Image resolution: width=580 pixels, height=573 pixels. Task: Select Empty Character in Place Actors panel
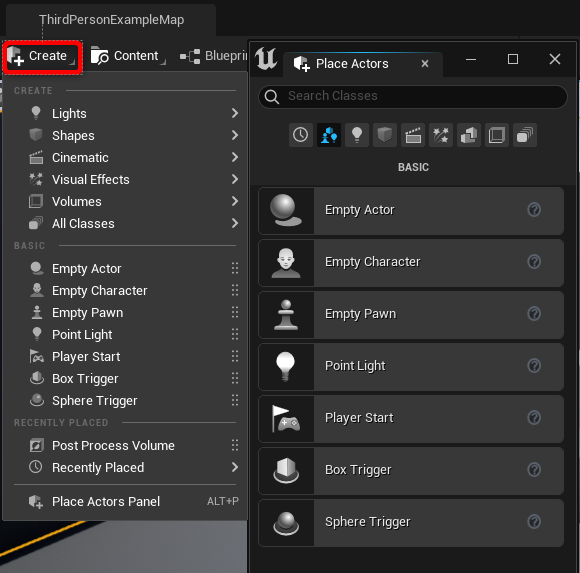(411, 263)
